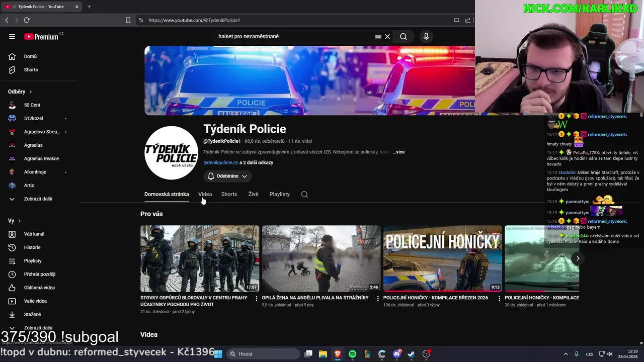The image size is (644, 362).
Task: Expand channel description with ...více
Action: tap(398, 152)
